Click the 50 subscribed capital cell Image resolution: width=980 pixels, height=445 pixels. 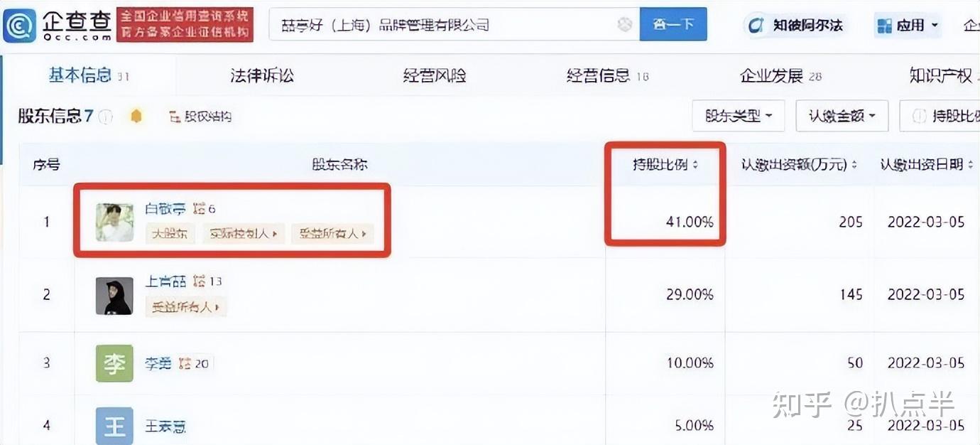pyautogui.click(x=855, y=363)
